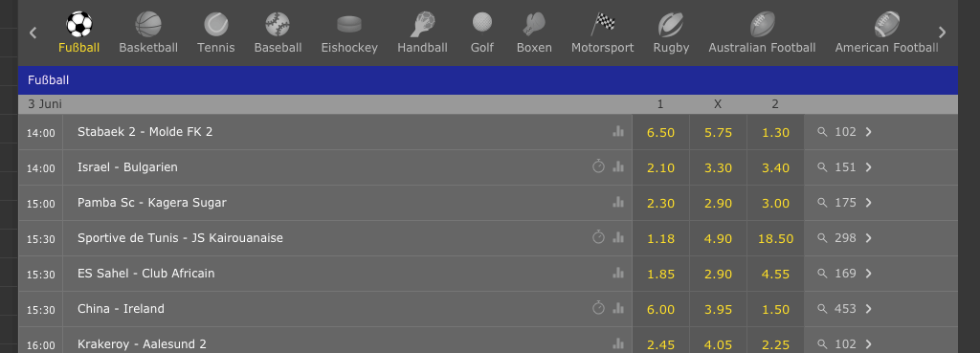
Task: Open the Boxen glove icon
Action: 534,24
